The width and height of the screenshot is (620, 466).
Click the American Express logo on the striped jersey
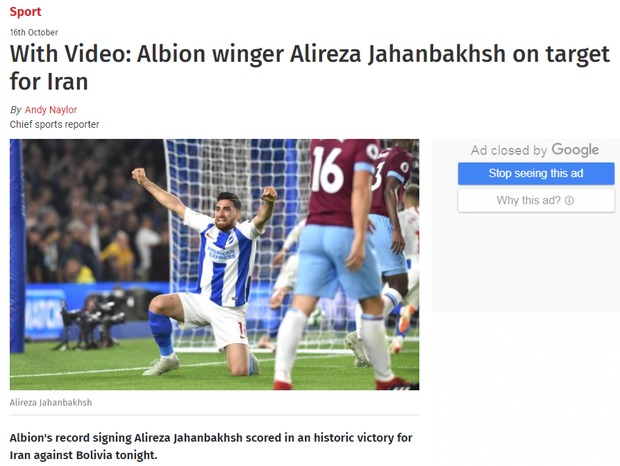[x=222, y=253]
